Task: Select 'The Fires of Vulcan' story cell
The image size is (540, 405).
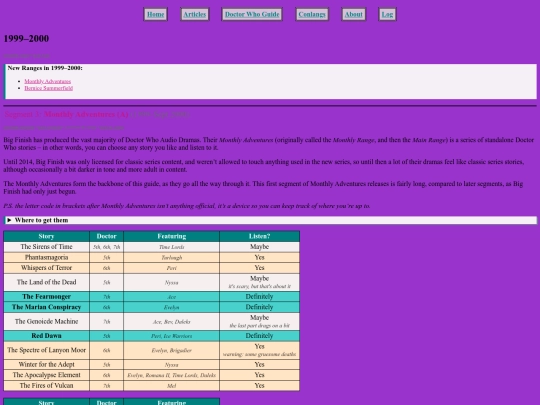Action: point(46,385)
